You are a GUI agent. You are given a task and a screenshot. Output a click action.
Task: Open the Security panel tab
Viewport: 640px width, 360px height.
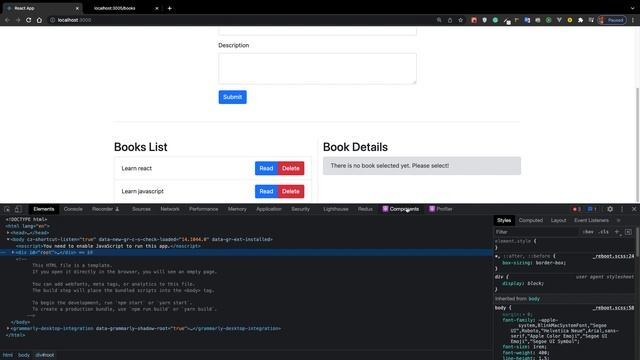300,209
